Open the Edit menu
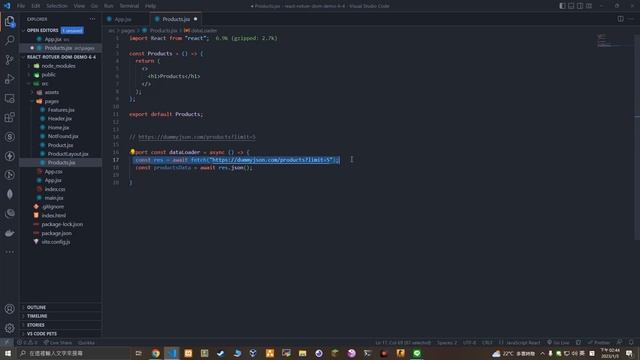 click(36, 6)
